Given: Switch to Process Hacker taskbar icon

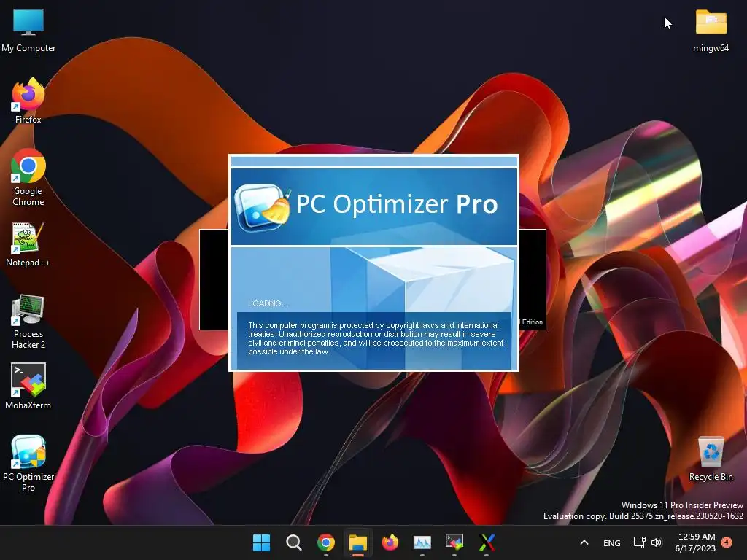Looking at the screenshot, I should pyautogui.click(x=422, y=542).
